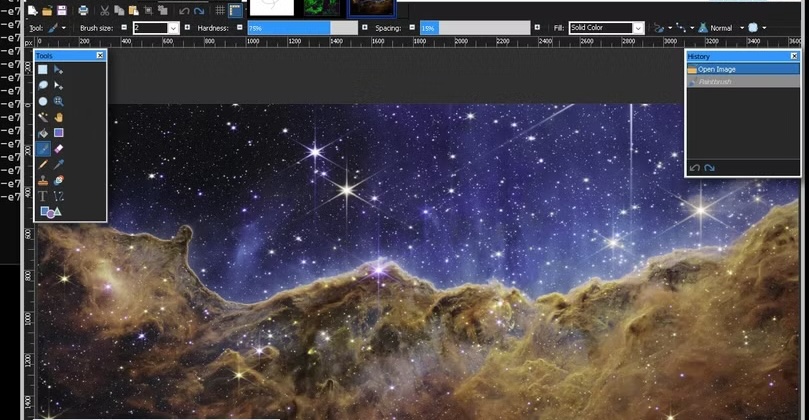Viewport: 809px width, 420px height.
Task: Select the Gradient tool
Action: [x=58, y=133]
